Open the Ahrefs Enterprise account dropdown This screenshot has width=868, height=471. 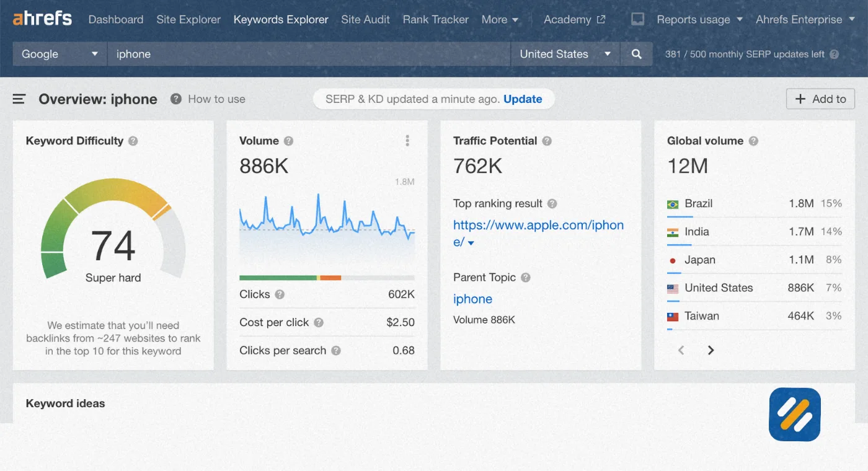click(805, 19)
